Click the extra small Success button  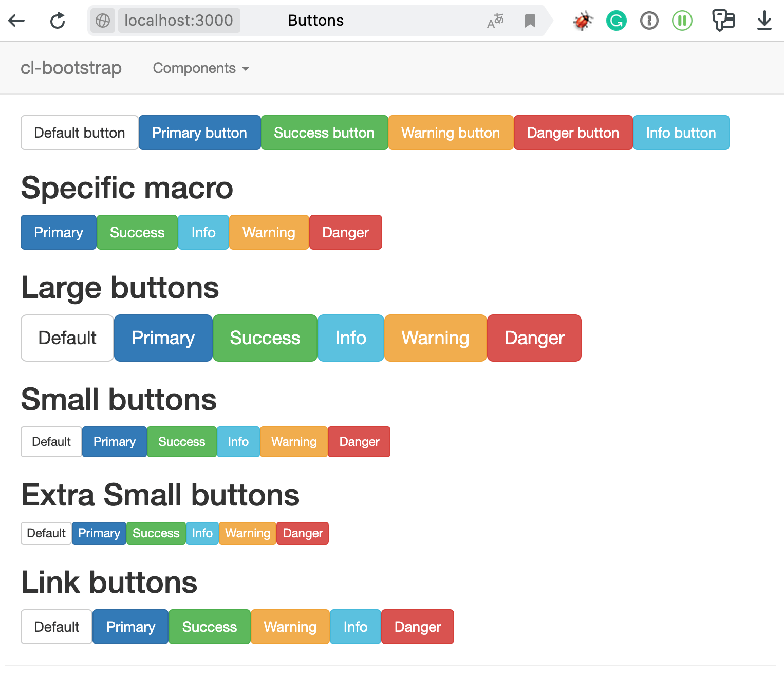(156, 533)
